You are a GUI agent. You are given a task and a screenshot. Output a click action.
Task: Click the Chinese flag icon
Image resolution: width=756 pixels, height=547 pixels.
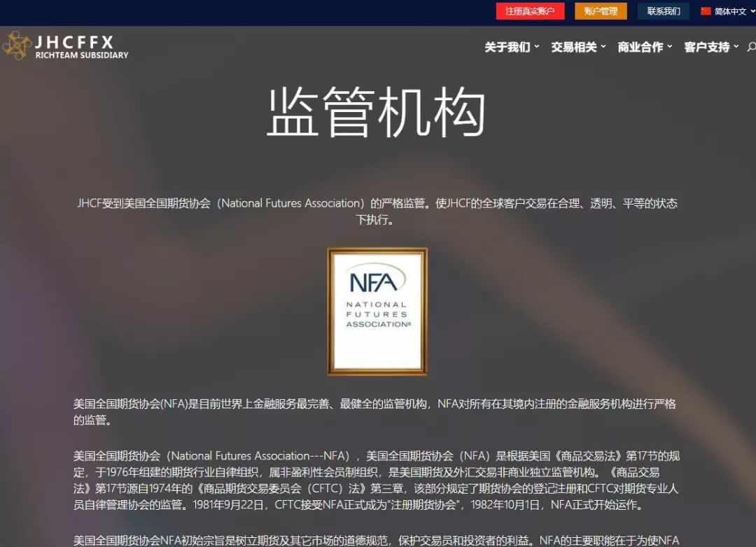pyautogui.click(x=706, y=11)
